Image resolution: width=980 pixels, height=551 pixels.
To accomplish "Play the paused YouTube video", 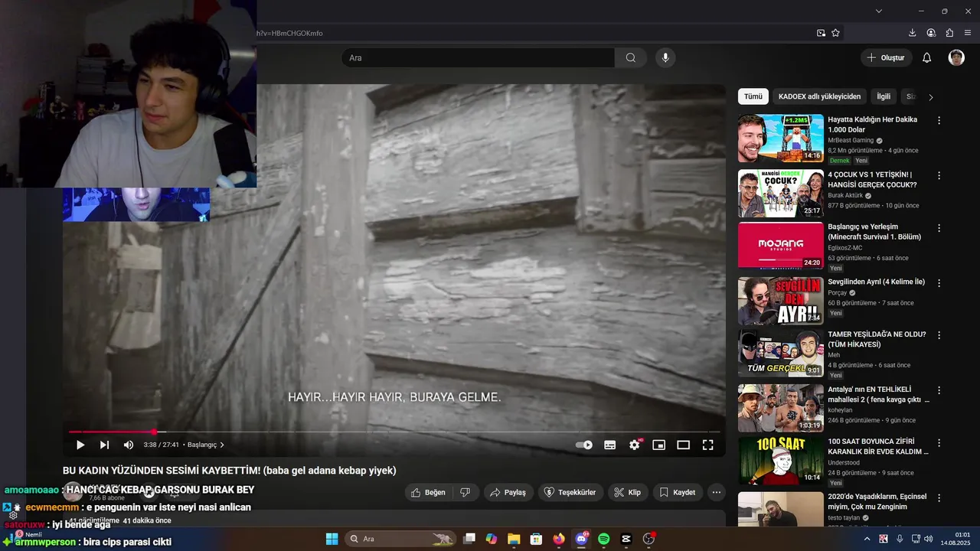I will click(x=80, y=445).
